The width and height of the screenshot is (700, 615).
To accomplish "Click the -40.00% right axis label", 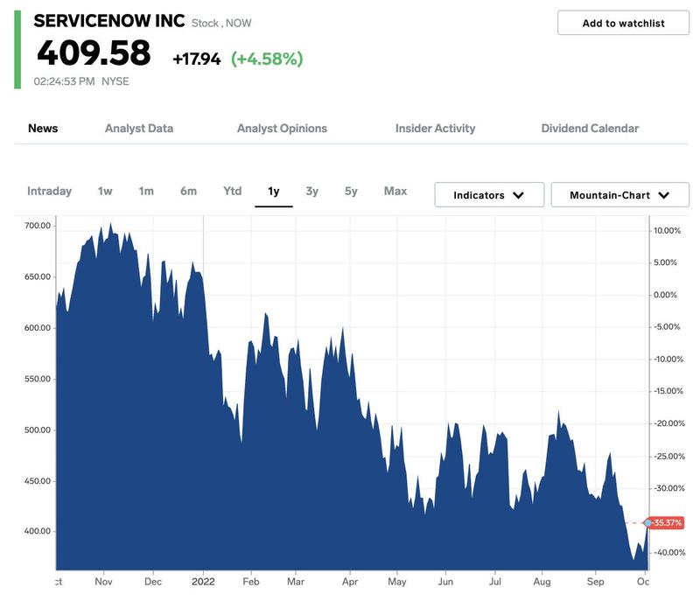I will coord(669,553).
